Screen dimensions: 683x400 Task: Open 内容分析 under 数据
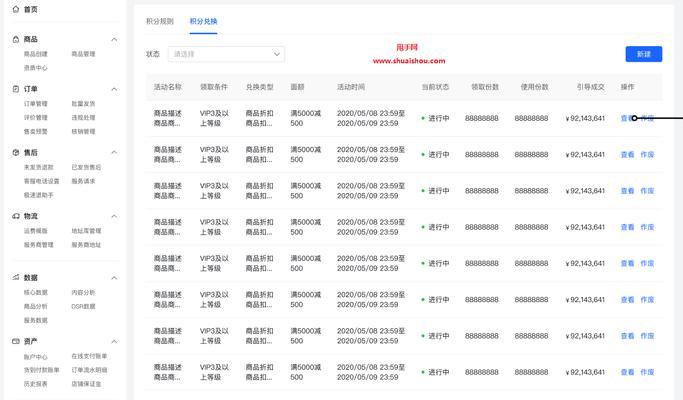(83, 292)
